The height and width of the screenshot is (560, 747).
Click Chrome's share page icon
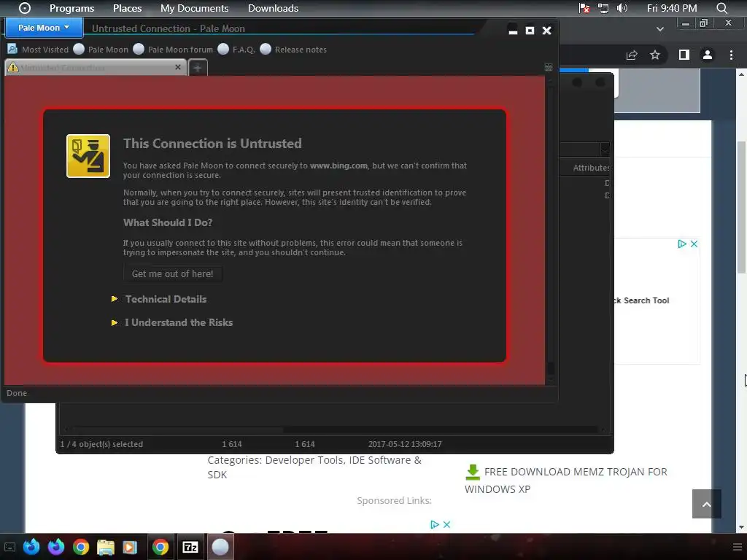point(632,55)
